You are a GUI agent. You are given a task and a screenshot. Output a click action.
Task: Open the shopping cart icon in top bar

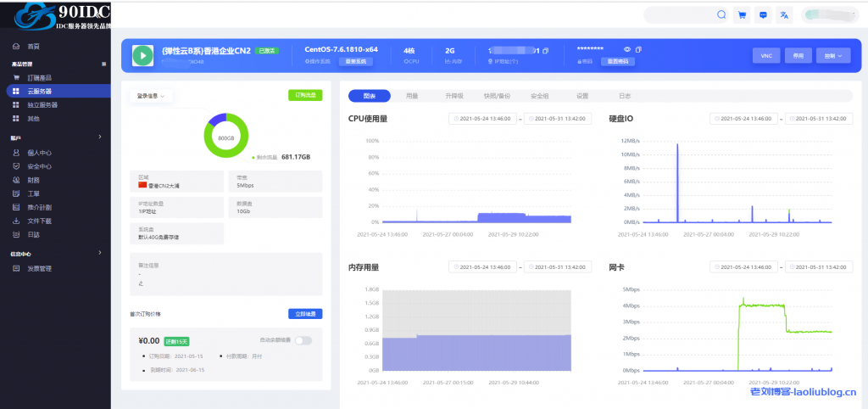[x=743, y=14]
